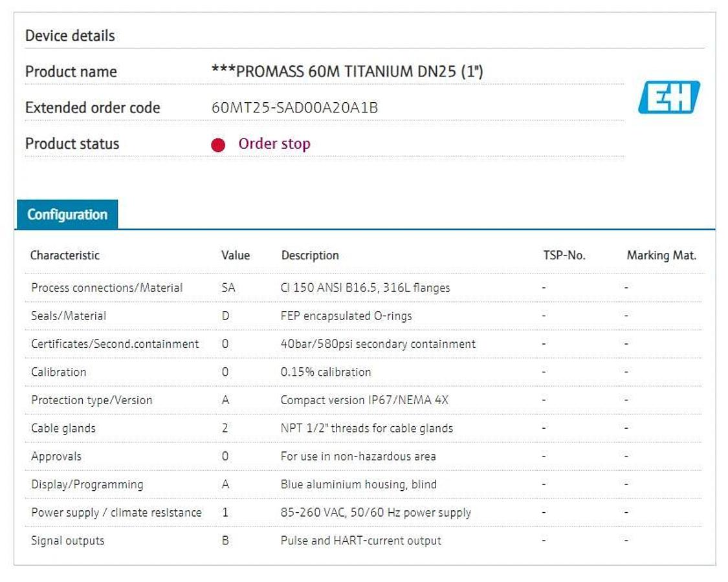The width and height of the screenshot is (728, 582).
Task: Click the TSP-No. column header
Action: (x=564, y=255)
